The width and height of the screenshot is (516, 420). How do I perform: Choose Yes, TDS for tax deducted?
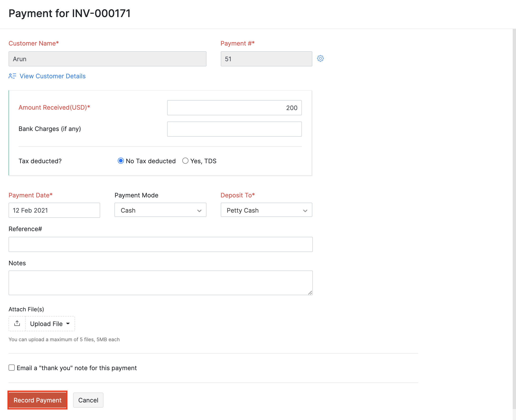[185, 161]
